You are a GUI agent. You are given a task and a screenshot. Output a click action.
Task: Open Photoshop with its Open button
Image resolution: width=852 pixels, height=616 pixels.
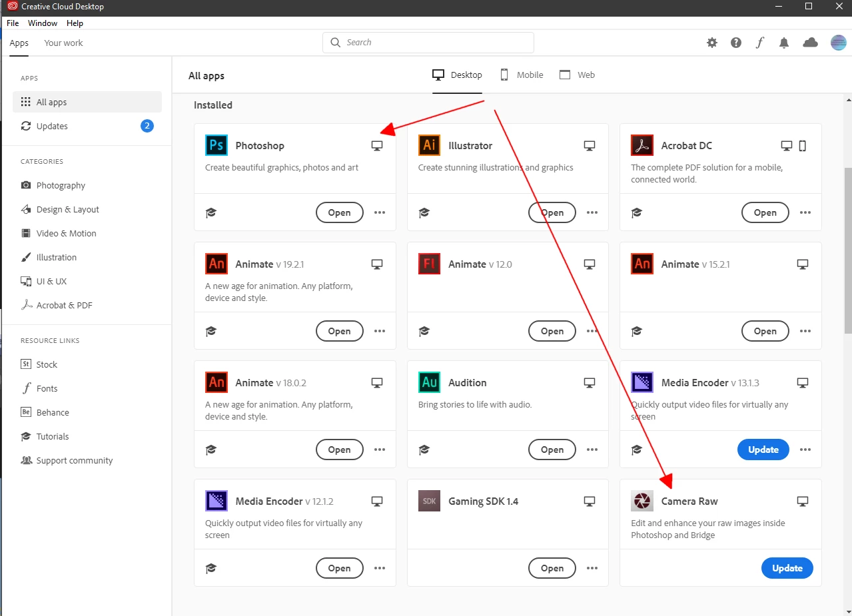coord(339,212)
